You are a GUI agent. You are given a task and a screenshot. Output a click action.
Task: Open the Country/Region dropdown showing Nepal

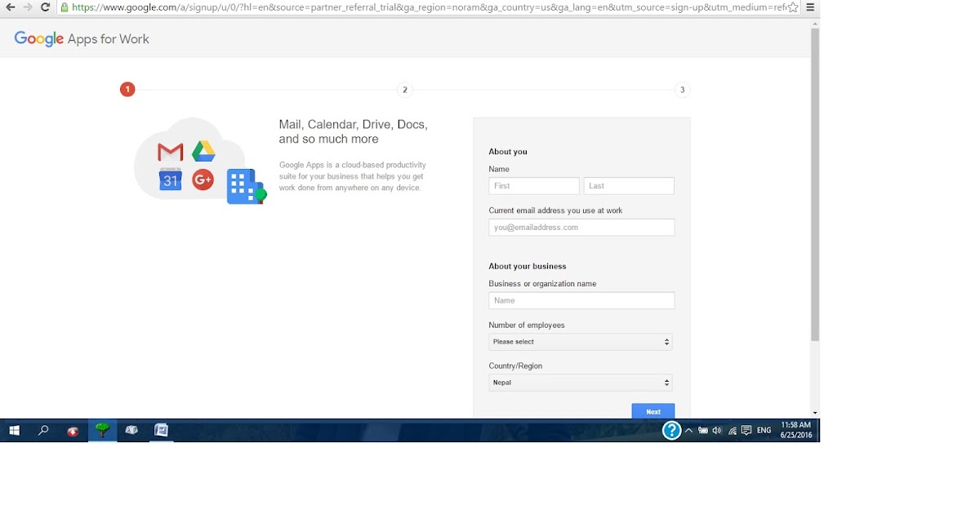click(x=581, y=382)
